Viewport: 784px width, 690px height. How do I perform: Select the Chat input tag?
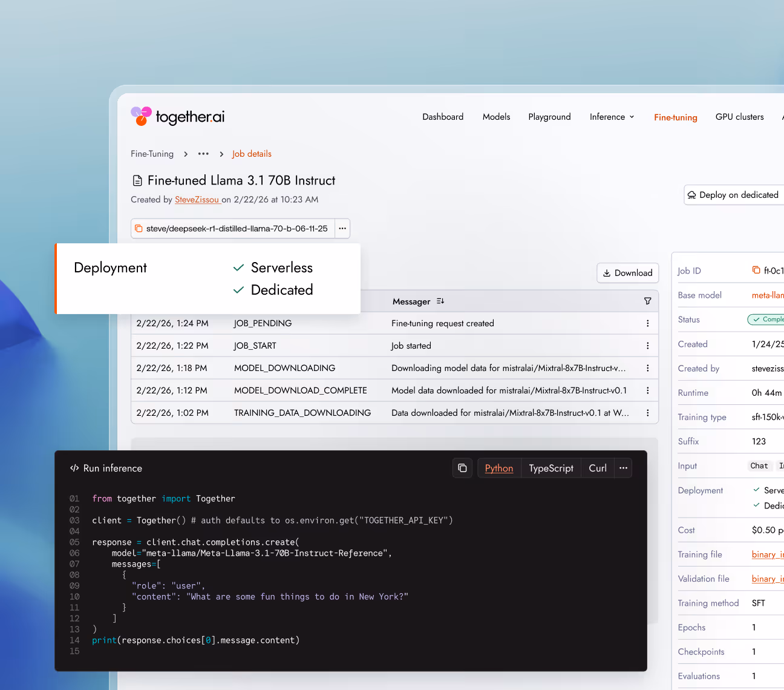click(759, 465)
